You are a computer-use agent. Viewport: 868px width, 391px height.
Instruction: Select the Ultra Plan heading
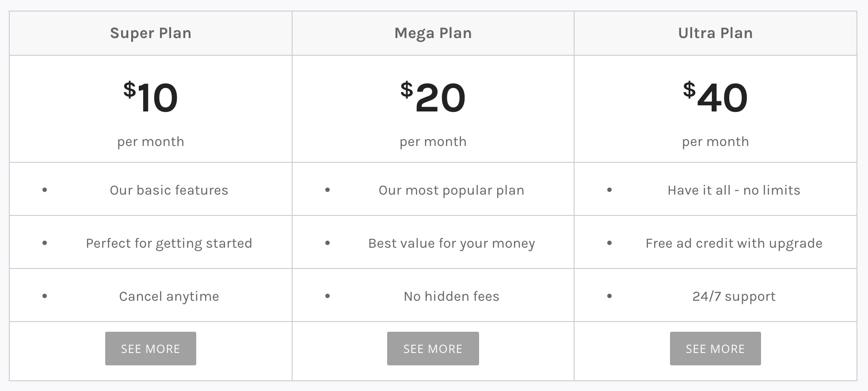pyautogui.click(x=716, y=33)
